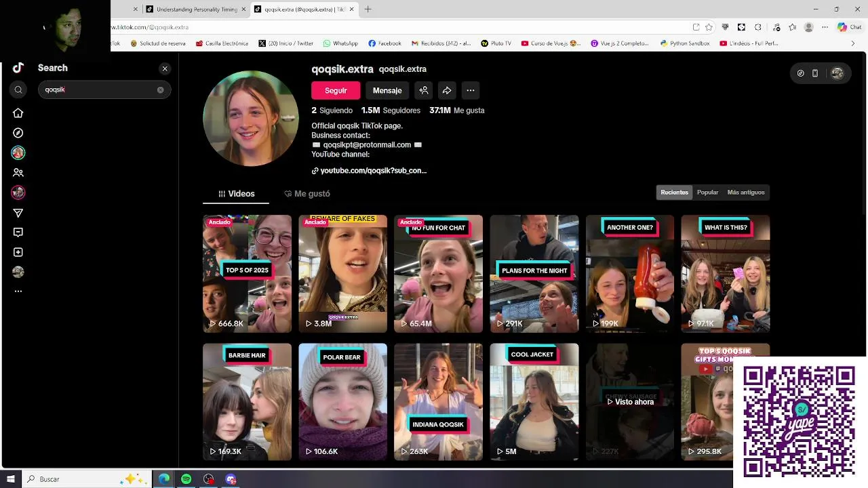
Task: Click the Mensaje button
Action: 387,90
